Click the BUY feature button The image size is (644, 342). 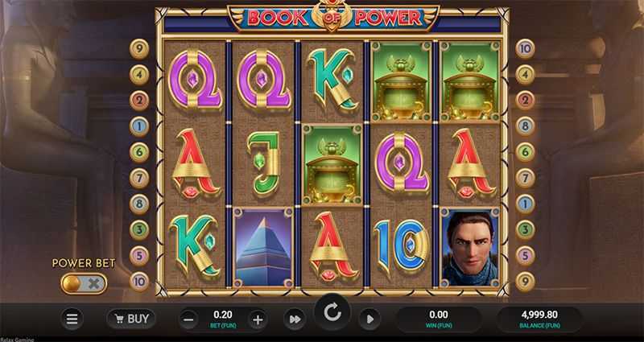coord(131,319)
